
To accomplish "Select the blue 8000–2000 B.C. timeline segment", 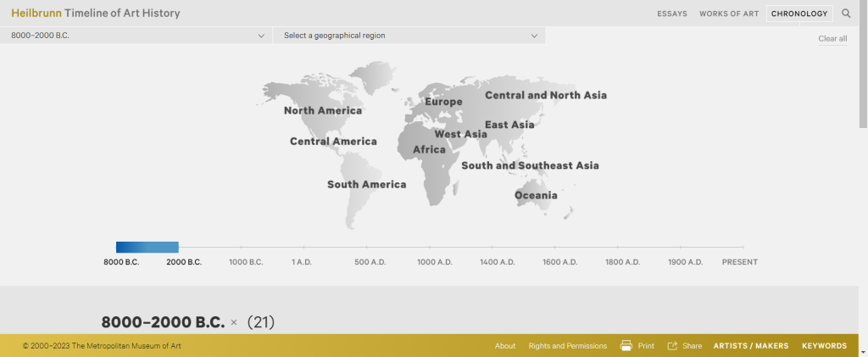I will (147, 247).
